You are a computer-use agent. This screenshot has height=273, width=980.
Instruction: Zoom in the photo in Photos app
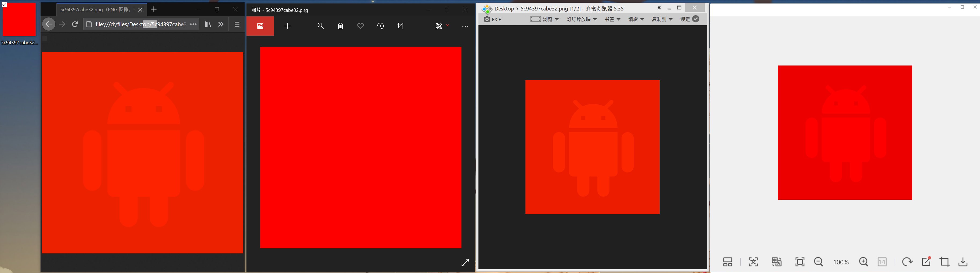pos(321,26)
